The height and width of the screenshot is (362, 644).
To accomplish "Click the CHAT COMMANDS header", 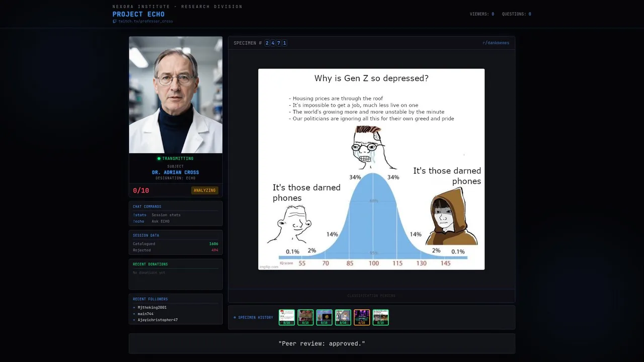I will [x=147, y=207].
